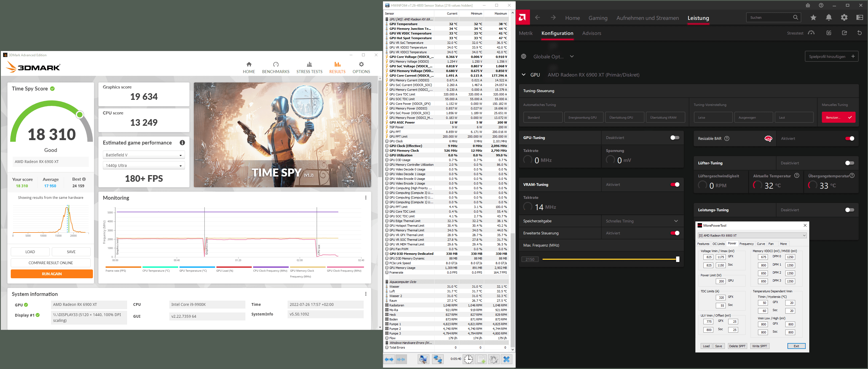Click RUN AGAIN button in 3DMark
The height and width of the screenshot is (369, 868).
pyautogui.click(x=52, y=274)
